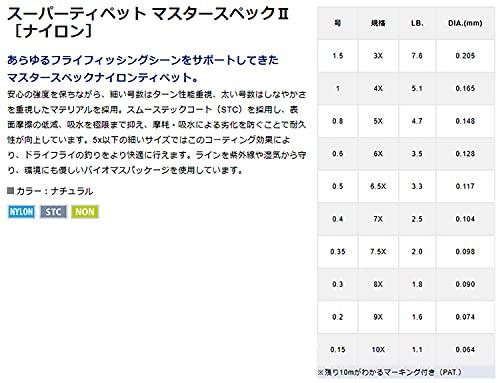This screenshot has width=500, height=383.
Task: Click the 0.064 diameter value
Action: [x=465, y=350]
